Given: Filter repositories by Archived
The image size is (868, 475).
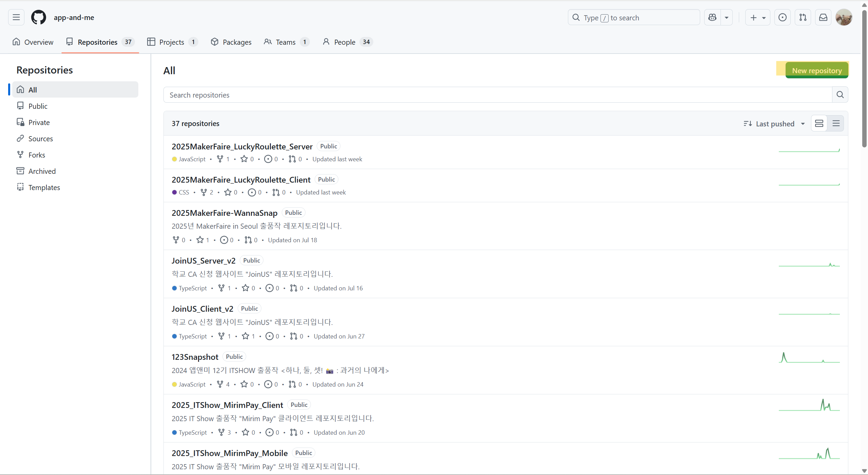Looking at the screenshot, I should 42,171.
